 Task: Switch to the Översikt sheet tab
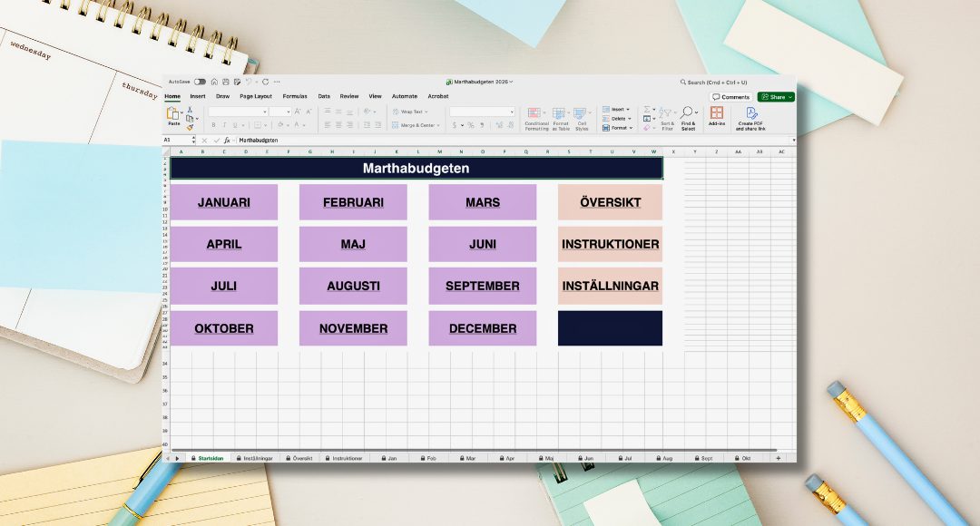(x=300, y=459)
